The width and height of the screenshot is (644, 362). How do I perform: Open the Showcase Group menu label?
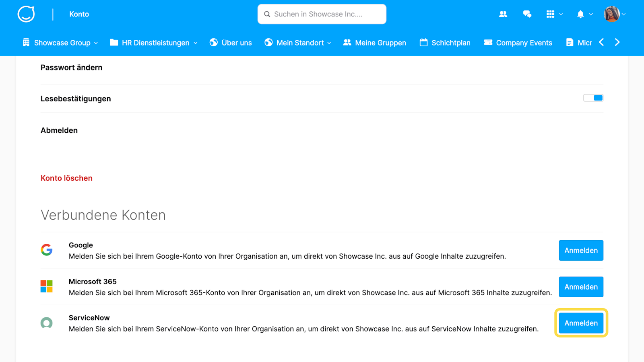pos(62,43)
